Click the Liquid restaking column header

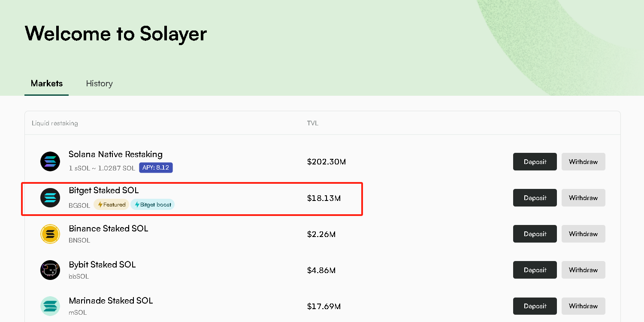click(55, 123)
